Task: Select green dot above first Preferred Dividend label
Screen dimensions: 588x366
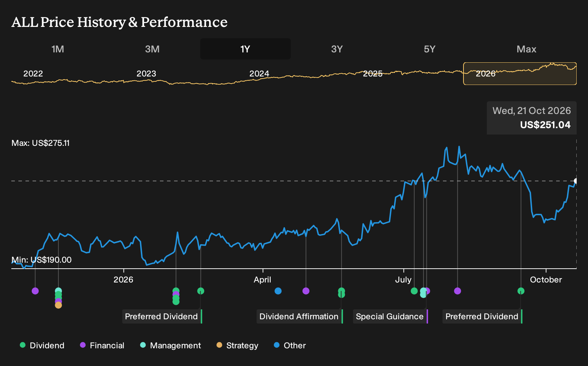Action: click(201, 291)
